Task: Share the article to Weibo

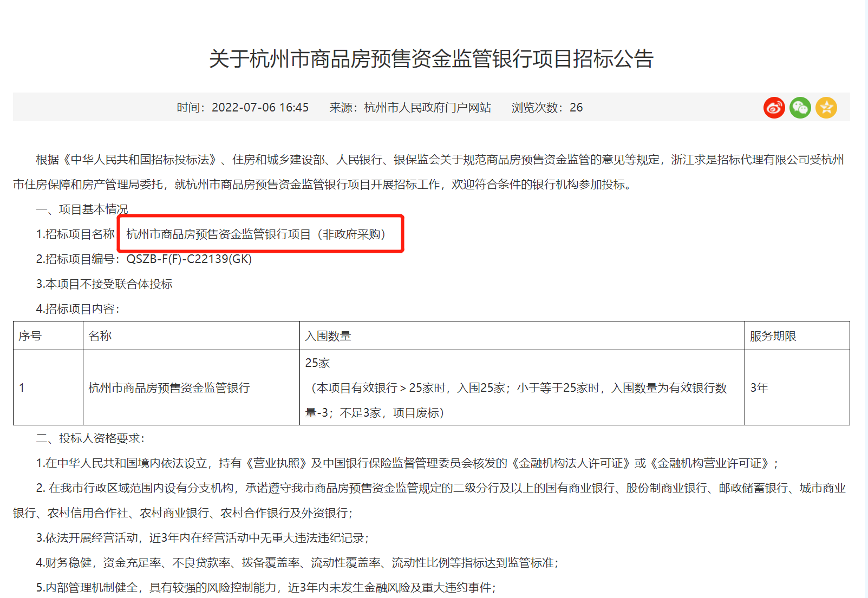Action: point(774,108)
